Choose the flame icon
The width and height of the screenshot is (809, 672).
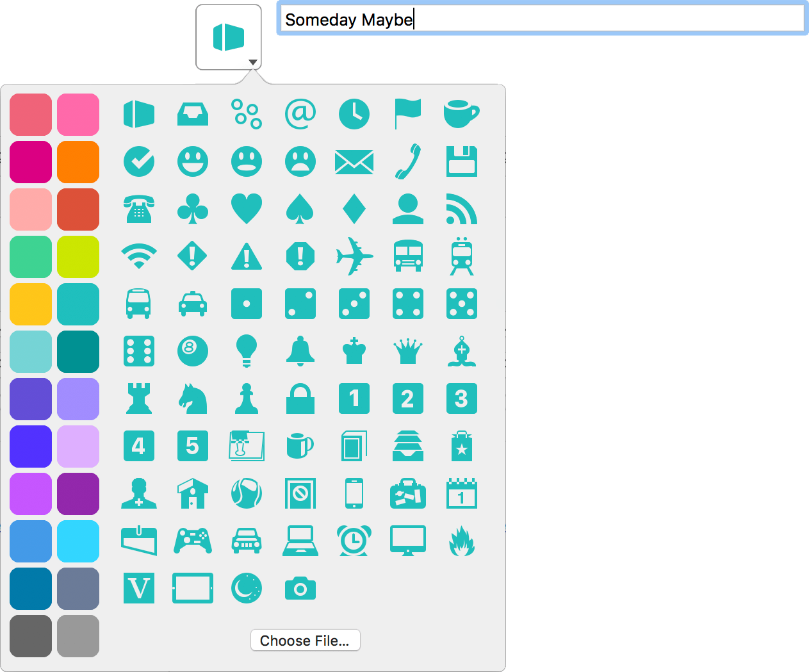point(462,540)
